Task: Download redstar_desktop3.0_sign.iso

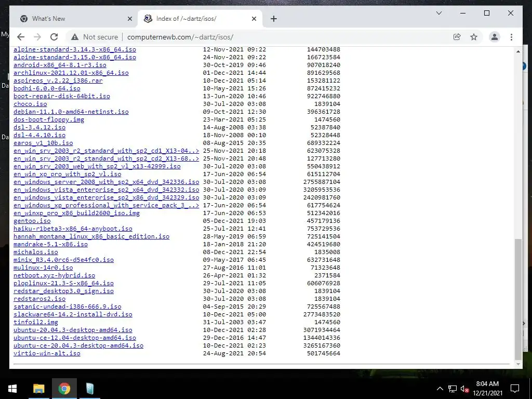Action: [x=63, y=291]
